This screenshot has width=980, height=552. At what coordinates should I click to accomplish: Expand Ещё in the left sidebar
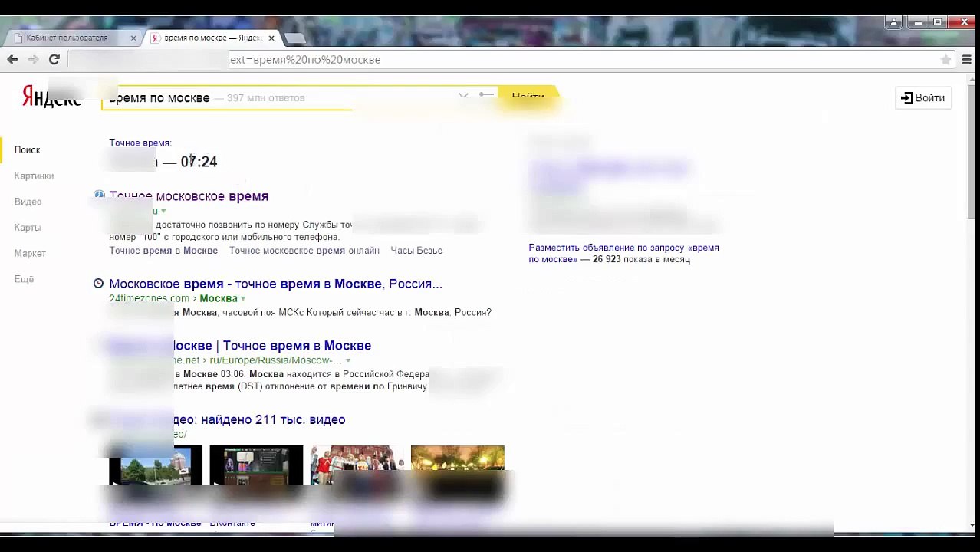coord(24,279)
